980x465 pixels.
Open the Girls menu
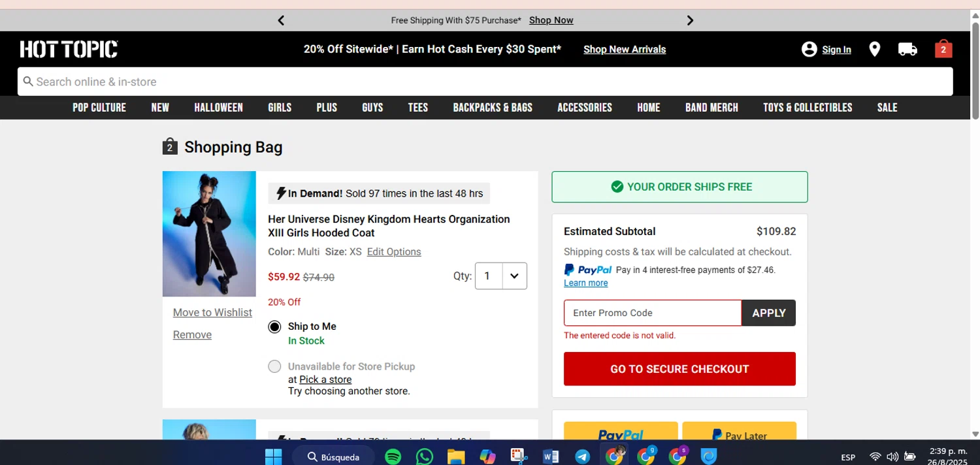coord(280,108)
